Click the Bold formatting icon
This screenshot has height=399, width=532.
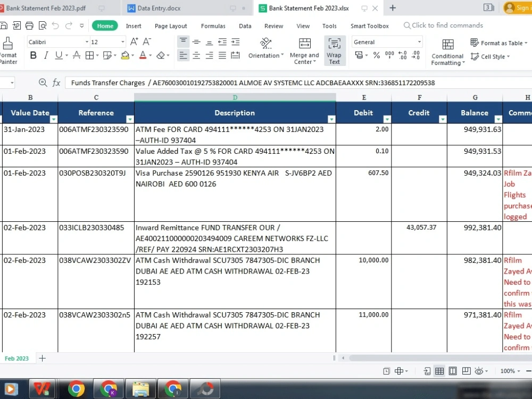tap(33, 55)
